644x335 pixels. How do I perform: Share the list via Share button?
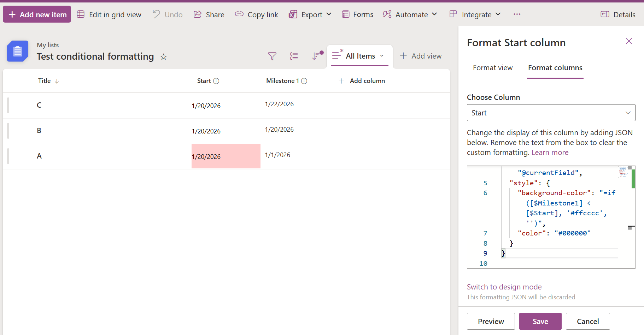(209, 14)
